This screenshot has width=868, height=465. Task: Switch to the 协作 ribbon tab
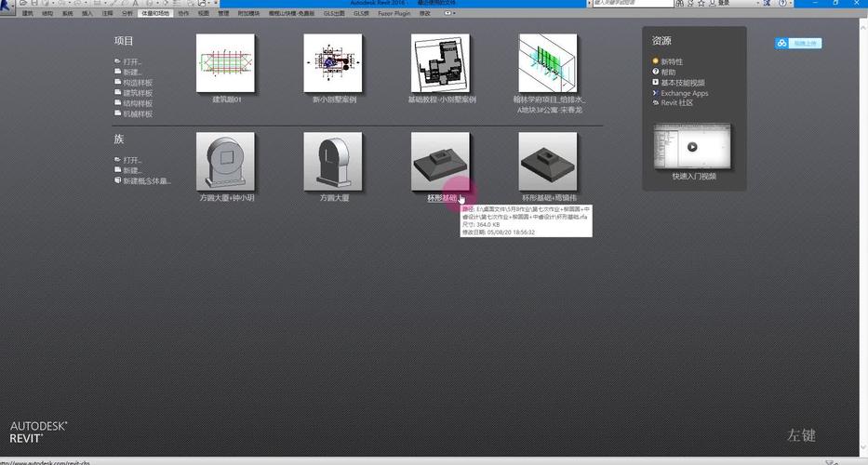coord(183,13)
